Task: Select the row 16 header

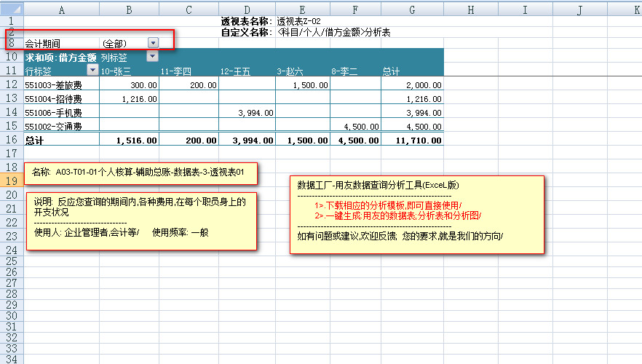Action: point(11,140)
